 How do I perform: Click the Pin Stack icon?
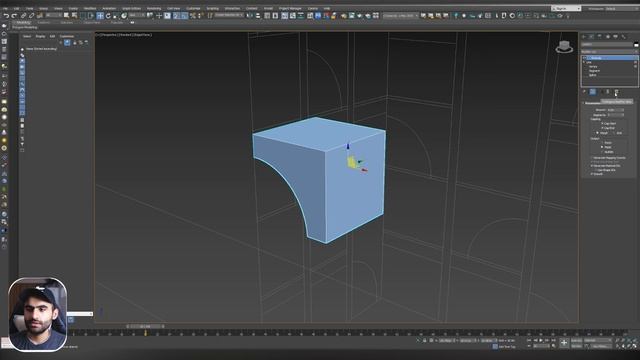(584, 92)
